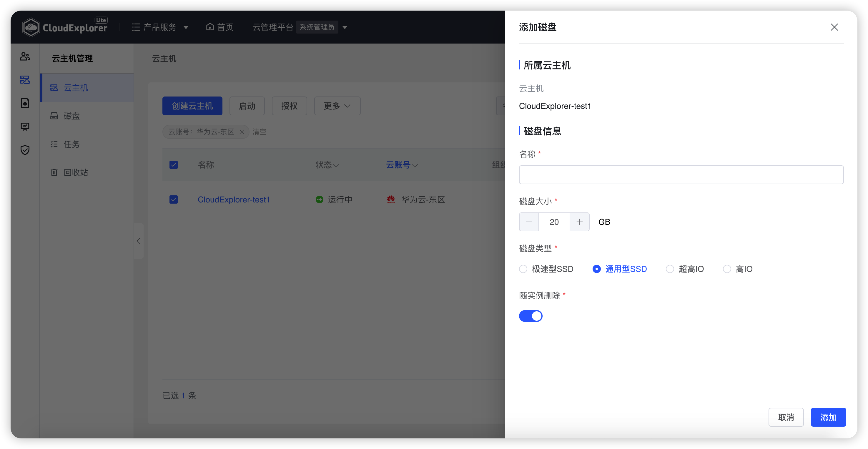Toggle the 随实例删除 switch
This screenshot has height=449, width=868.
click(531, 316)
